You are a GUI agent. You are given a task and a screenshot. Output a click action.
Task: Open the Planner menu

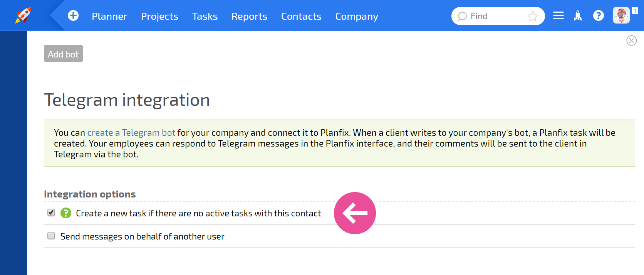pos(109,16)
